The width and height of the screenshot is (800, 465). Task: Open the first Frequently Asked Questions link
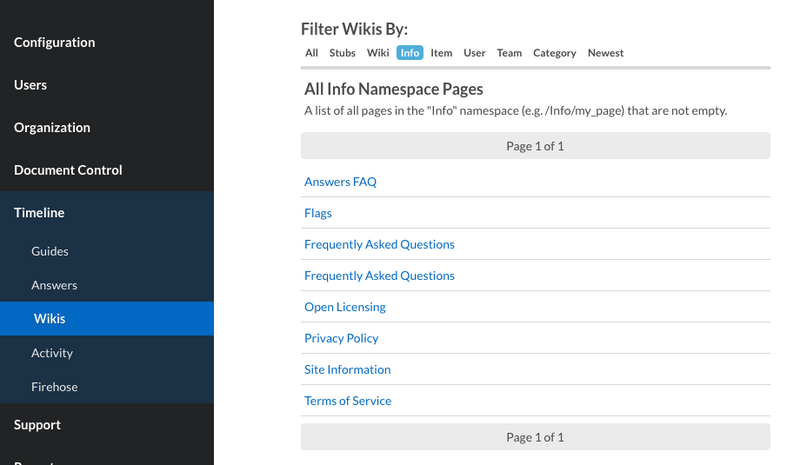pyautogui.click(x=379, y=244)
